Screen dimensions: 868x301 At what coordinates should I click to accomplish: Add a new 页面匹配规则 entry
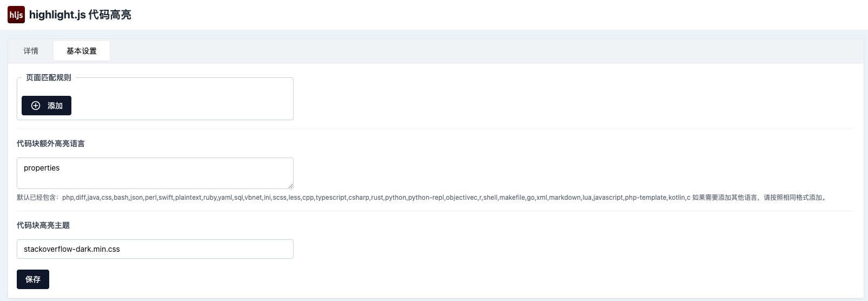click(47, 106)
